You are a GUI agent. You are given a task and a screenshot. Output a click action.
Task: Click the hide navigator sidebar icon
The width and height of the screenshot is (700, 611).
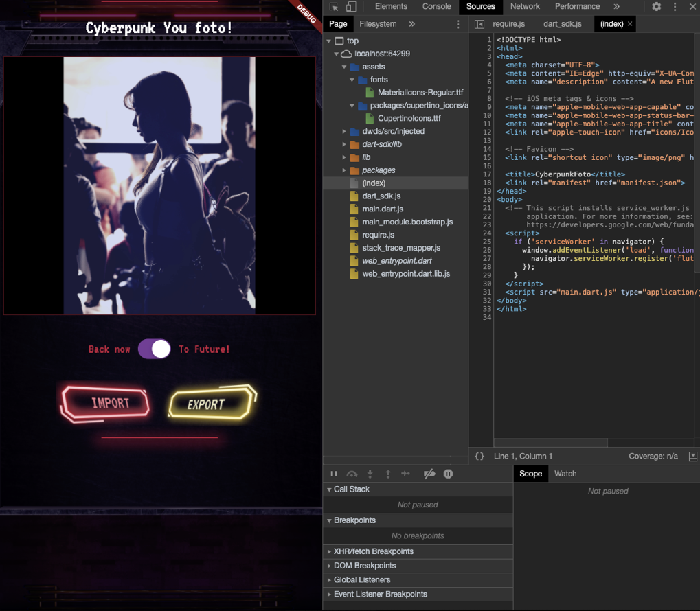(x=479, y=24)
